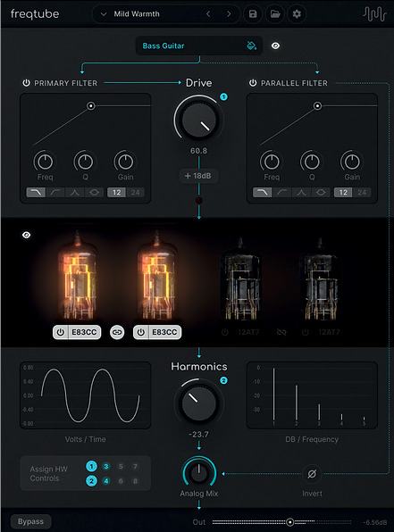Select 24 dB slope in Primary Filter

135,193
